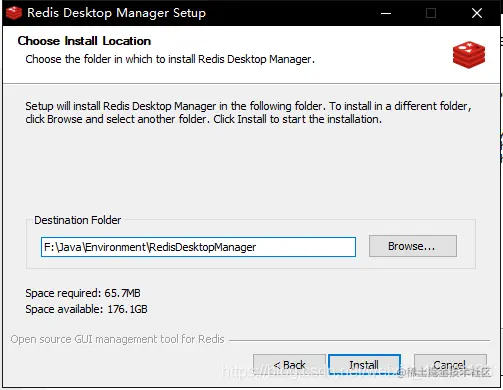Viewport: 503px width, 390px height.
Task: Click the "Redis Desktop Manager Setup" title text
Action: click(x=116, y=13)
